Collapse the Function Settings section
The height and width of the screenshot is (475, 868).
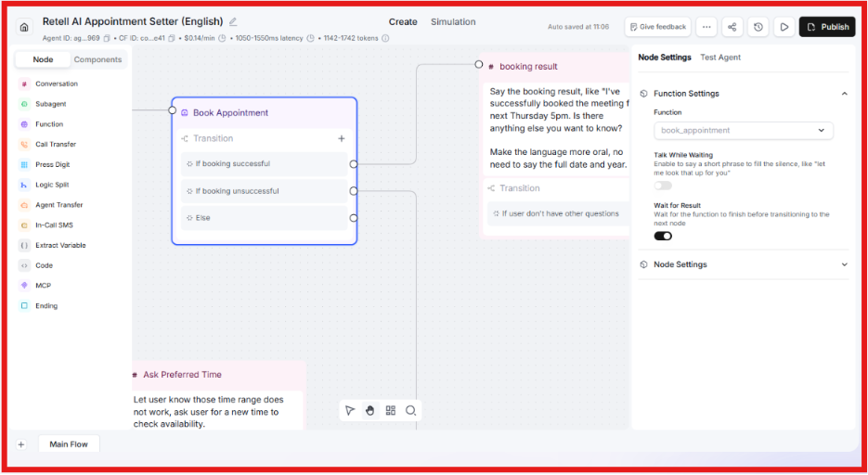click(x=844, y=94)
